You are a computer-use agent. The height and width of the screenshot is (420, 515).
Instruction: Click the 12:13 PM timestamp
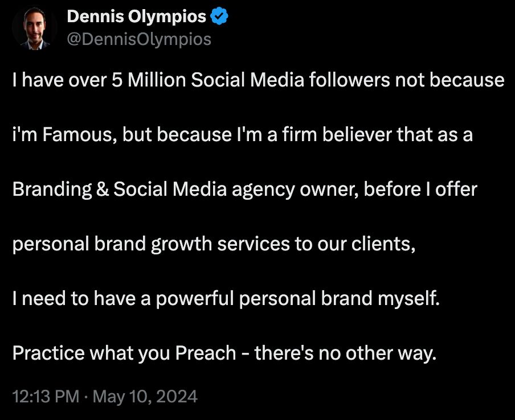46,396
